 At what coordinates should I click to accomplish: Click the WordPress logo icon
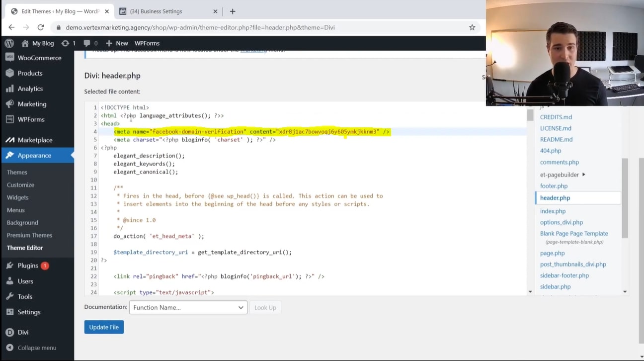point(9,43)
